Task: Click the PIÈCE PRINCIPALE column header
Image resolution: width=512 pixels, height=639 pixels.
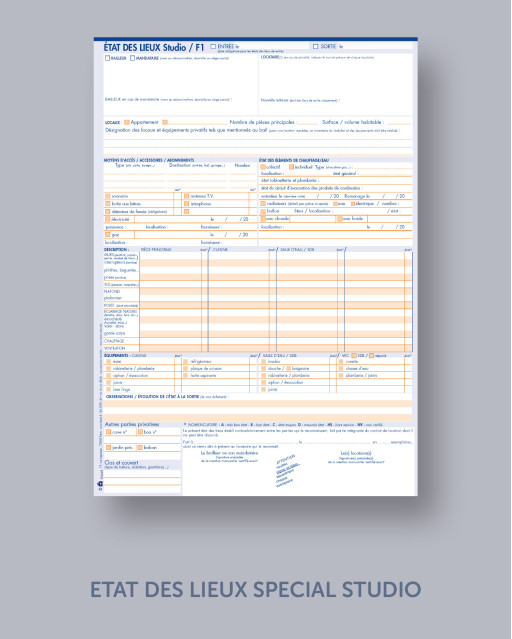Action: pos(156,249)
